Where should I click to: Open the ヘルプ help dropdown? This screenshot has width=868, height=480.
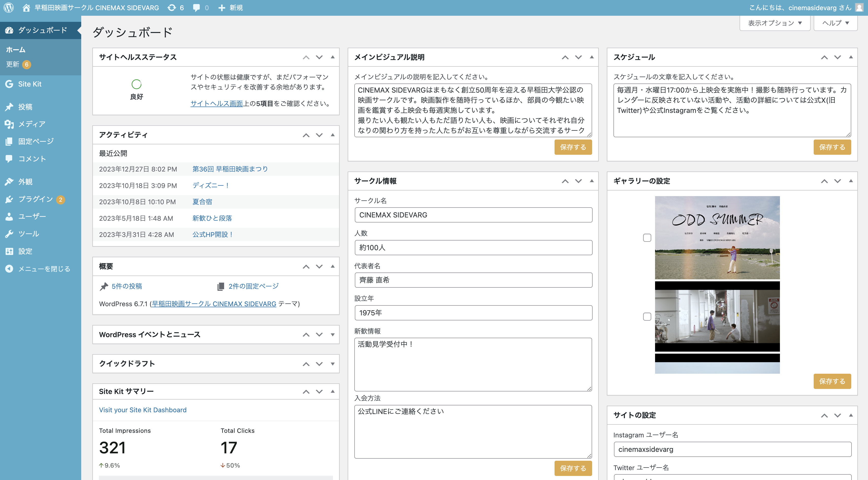835,23
